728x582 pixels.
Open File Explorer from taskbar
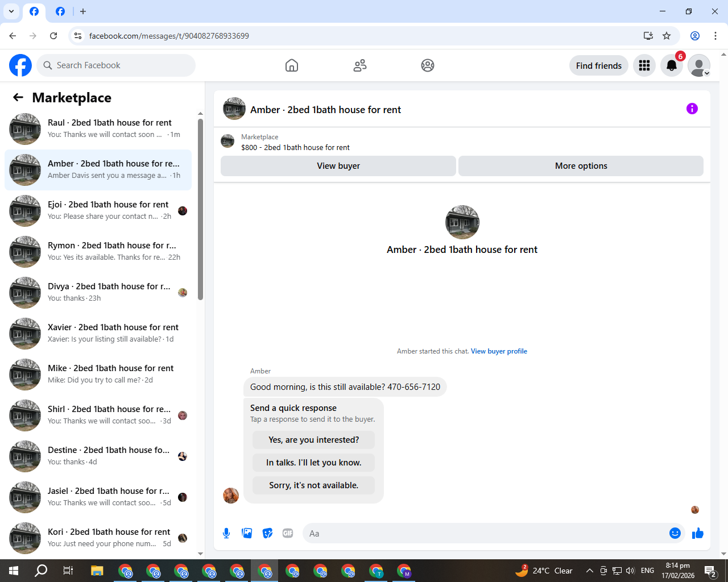click(x=97, y=571)
